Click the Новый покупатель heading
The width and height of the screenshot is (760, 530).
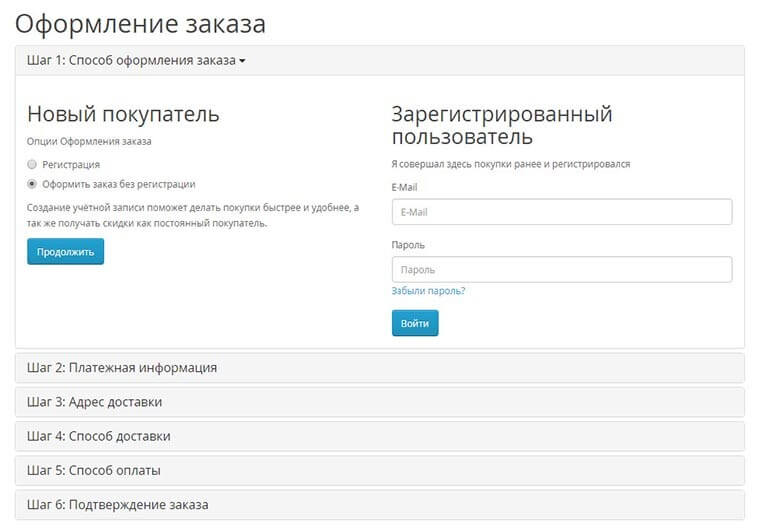[123, 114]
